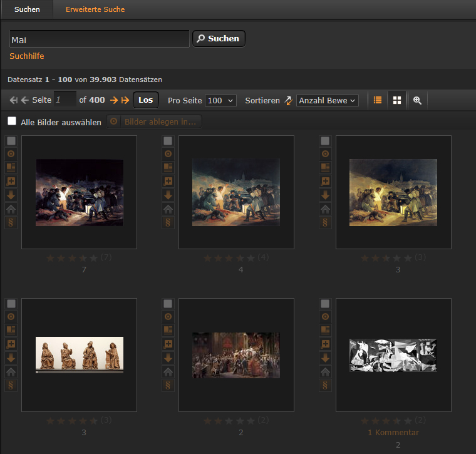Click download arrow for Goya rated (4)
This screenshot has width=476, height=454.
[168, 195]
